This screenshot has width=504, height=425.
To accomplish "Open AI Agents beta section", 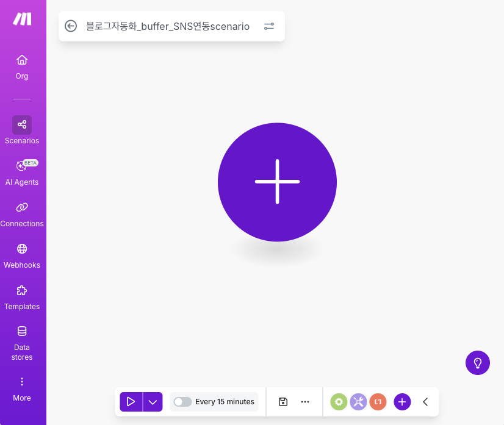I will tap(22, 173).
